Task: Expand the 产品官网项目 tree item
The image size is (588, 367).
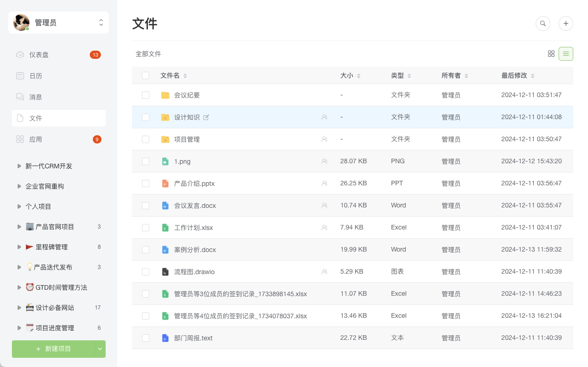Action: pos(19,227)
